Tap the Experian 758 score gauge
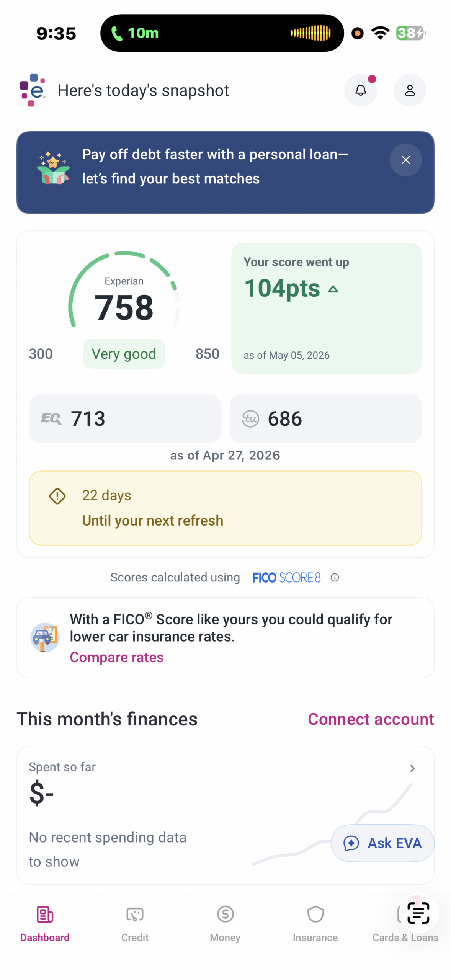The width and height of the screenshot is (451, 980). coord(124,302)
